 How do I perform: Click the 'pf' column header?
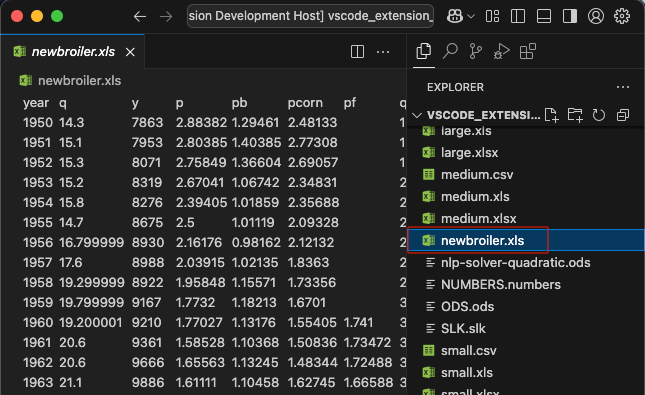350,103
